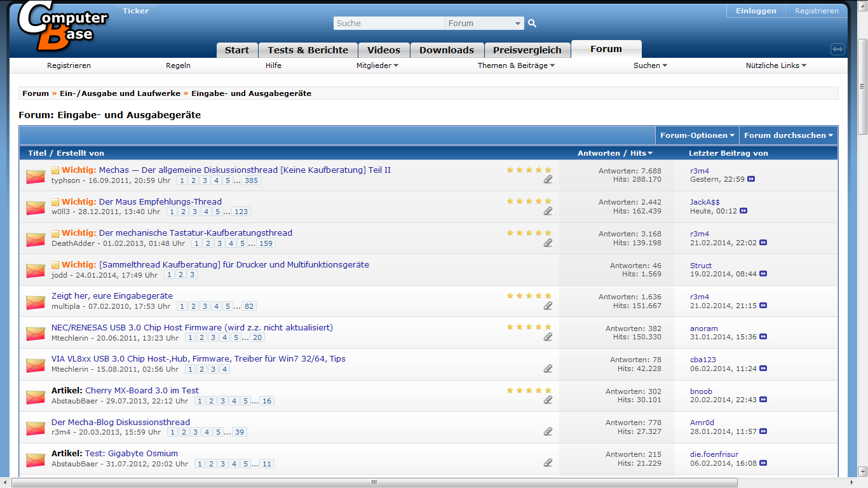Expand the Mitglieder menu
The image size is (868, 488).
pos(377,65)
